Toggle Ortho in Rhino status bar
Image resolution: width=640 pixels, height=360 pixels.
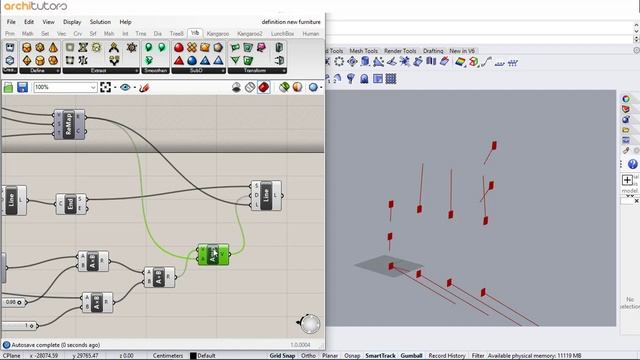click(308, 356)
